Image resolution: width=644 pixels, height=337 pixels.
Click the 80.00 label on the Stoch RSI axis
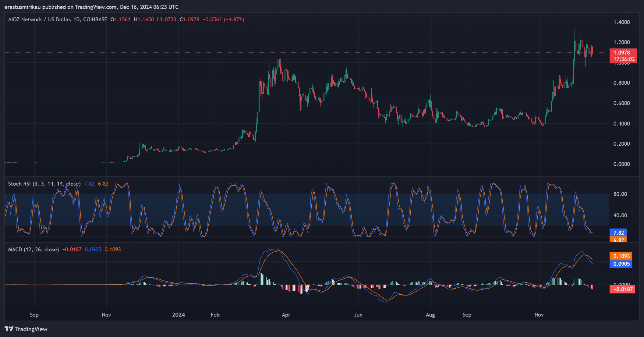620,194
